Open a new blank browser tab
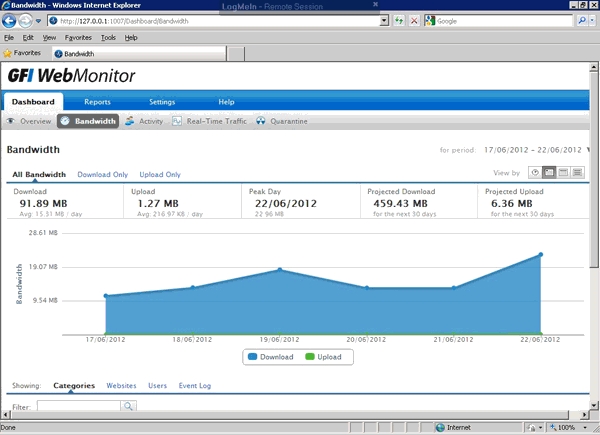This screenshot has height=435, width=600. click(236, 54)
